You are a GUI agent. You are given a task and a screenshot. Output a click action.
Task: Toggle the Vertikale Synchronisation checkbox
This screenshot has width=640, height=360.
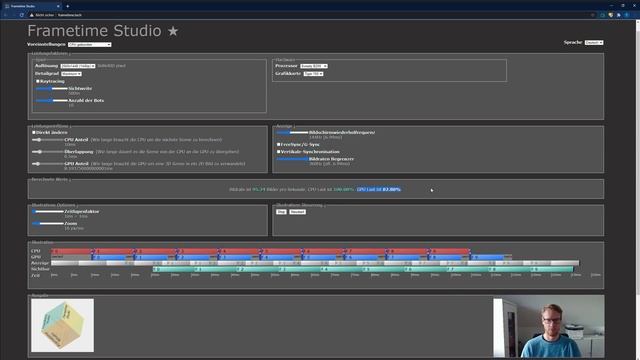[x=278, y=151]
